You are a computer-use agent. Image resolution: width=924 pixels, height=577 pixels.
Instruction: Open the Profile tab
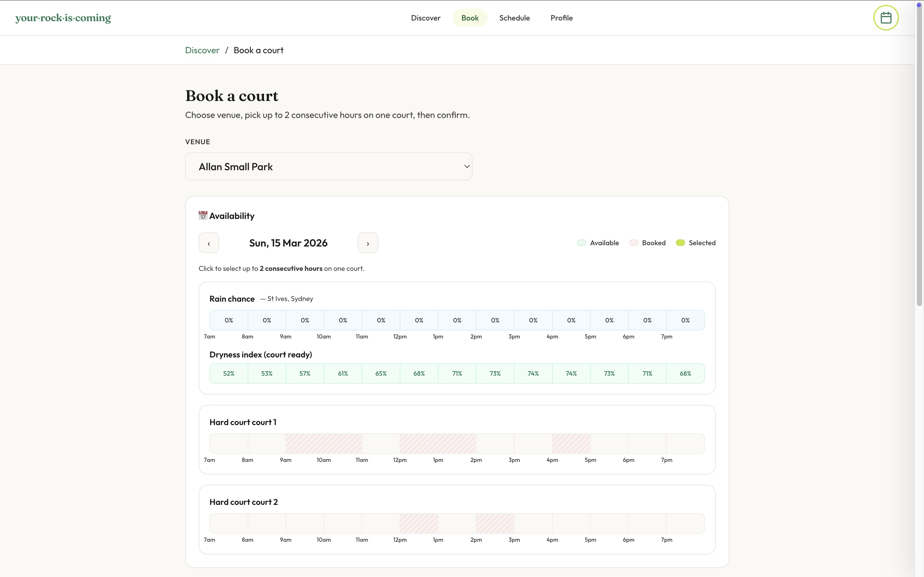[561, 18]
